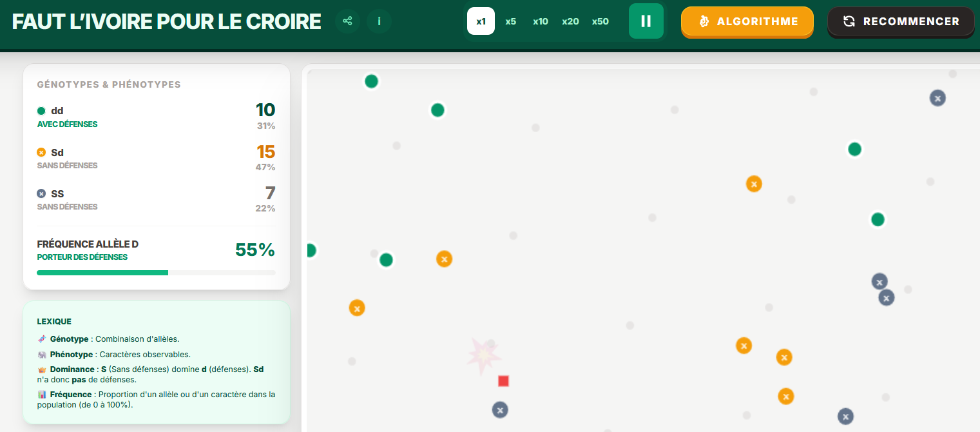Click Recommencer to restart simulation

[900, 21]
